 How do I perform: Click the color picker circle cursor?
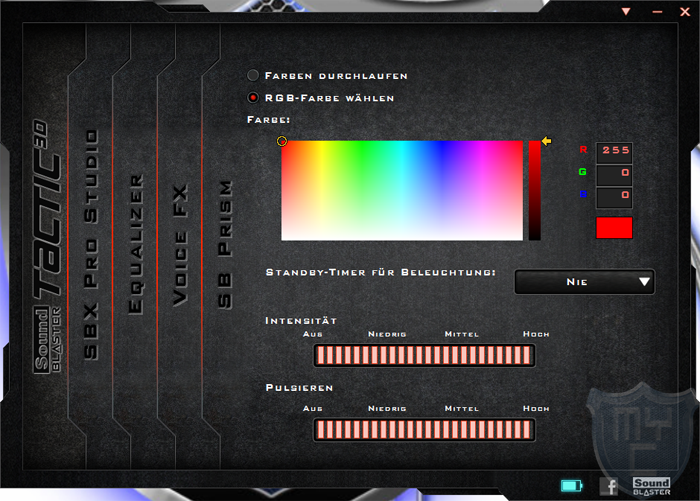[282, 141]
